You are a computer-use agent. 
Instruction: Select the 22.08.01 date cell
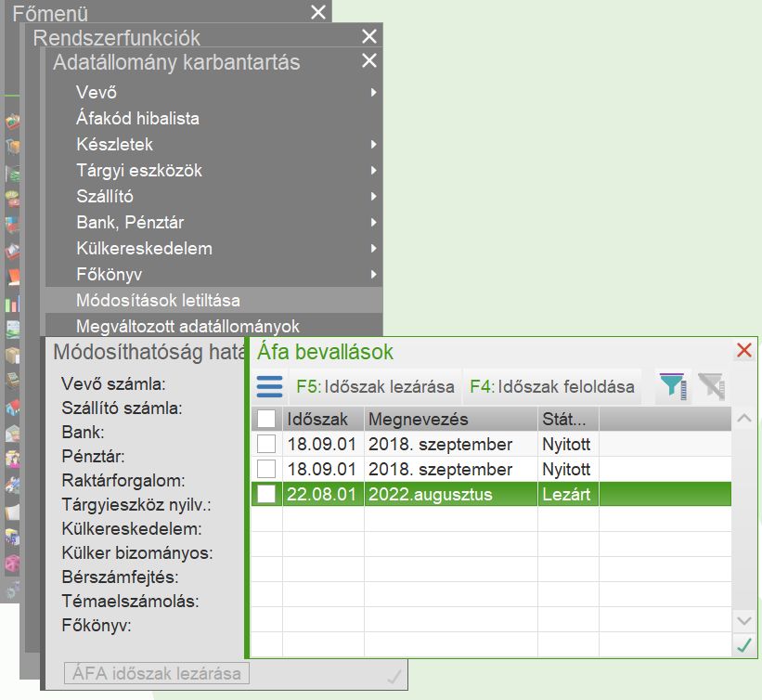click(x=323, y=494)
